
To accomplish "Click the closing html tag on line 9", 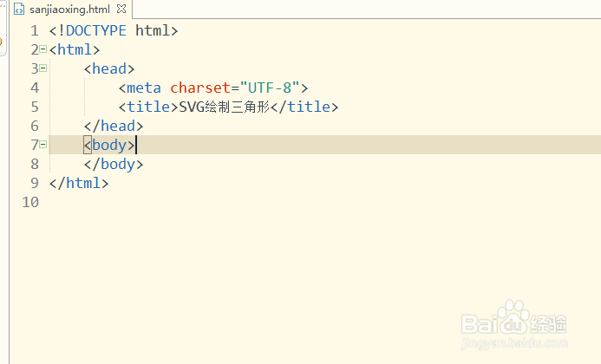I will tap(79, 183).
